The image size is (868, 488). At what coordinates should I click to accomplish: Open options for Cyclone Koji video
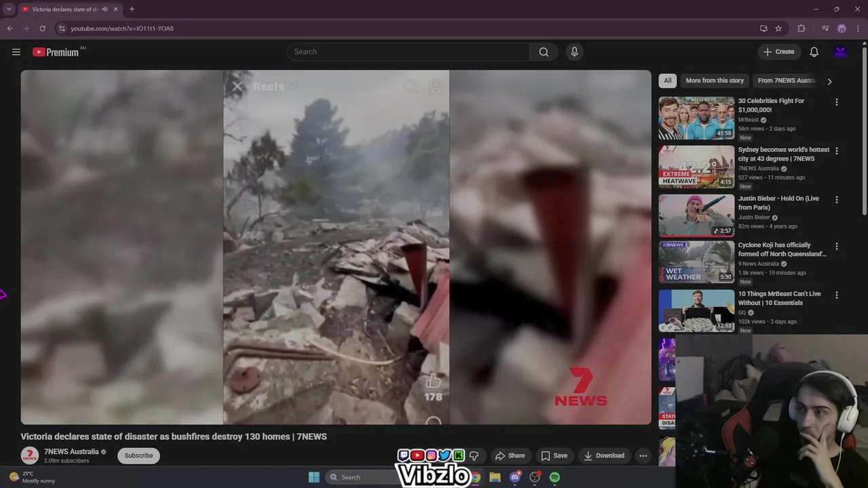836,247
